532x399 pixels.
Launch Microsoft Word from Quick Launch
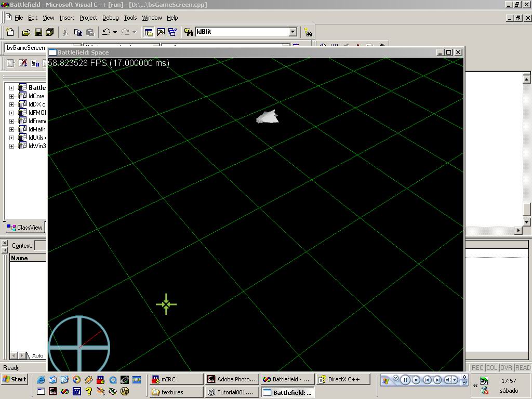point(77,392)
